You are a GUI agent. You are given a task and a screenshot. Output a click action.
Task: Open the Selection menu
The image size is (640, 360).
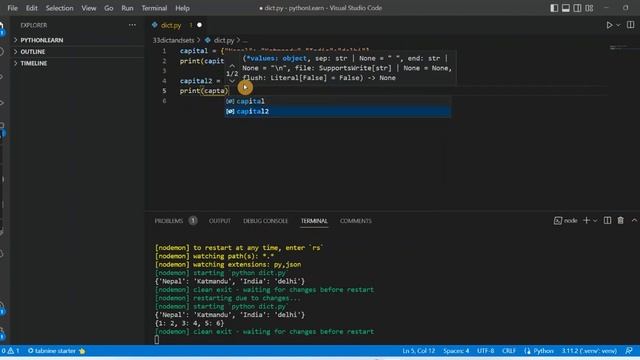tap(60, 8)
